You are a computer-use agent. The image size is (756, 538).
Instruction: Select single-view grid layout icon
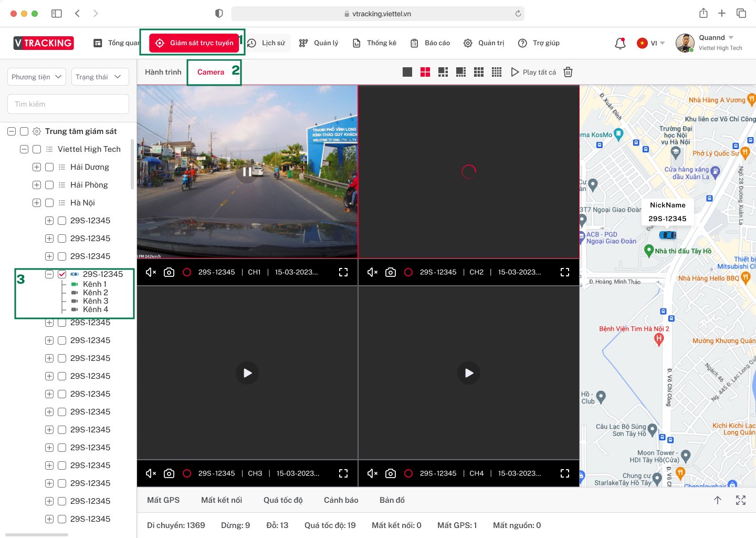[407, 72]
